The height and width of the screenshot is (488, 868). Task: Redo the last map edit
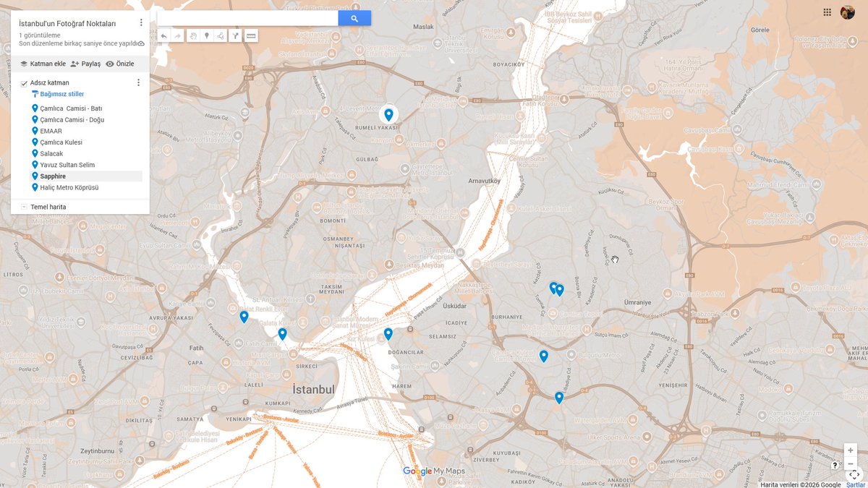pos(177,35)
